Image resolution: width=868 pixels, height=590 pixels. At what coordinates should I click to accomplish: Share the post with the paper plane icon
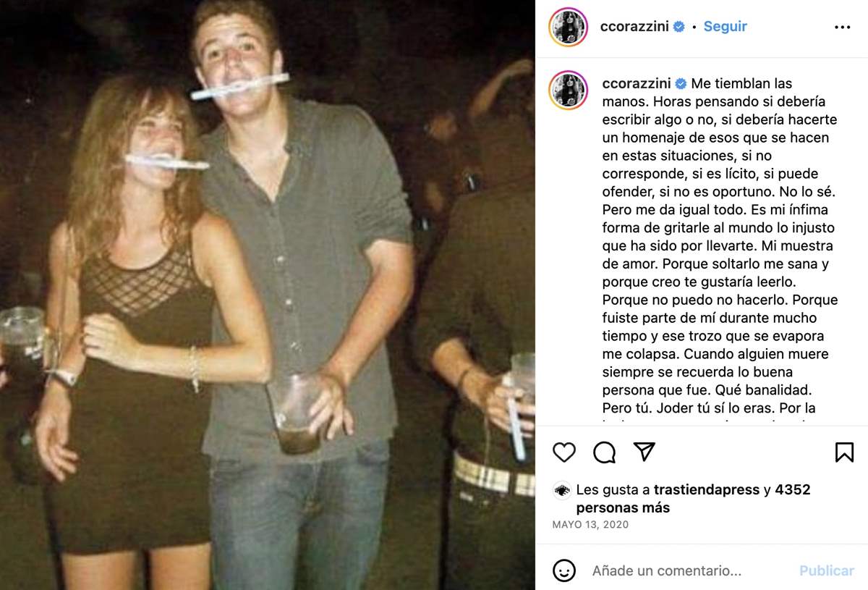click(x=644, y=452)
